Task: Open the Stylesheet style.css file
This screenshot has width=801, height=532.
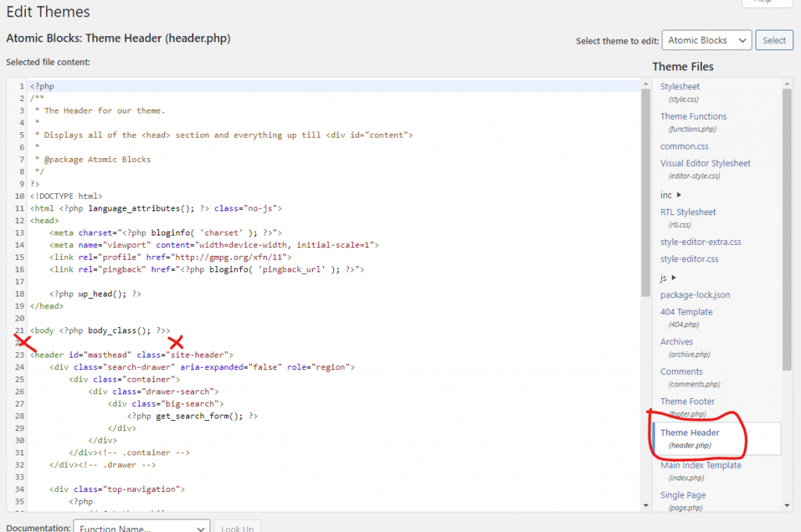Action: 680,87
